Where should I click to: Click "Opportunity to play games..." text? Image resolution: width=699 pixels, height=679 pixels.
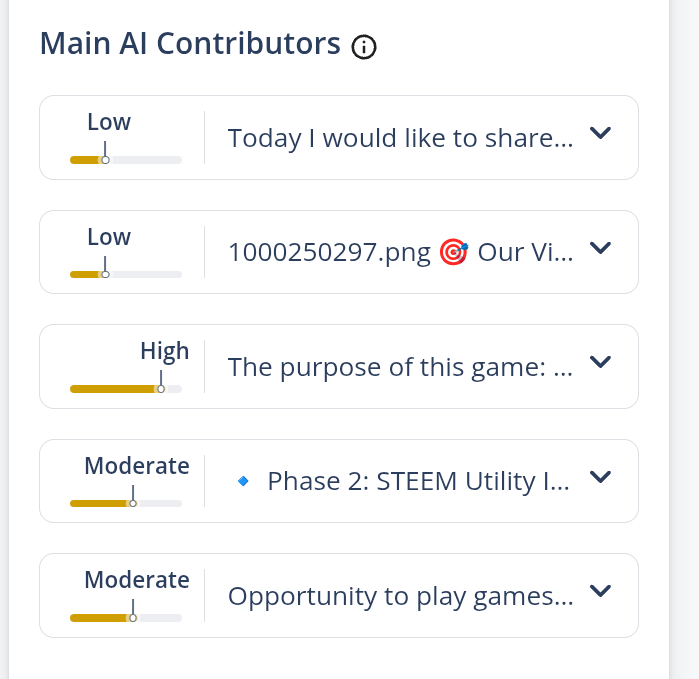pos(400,596)
